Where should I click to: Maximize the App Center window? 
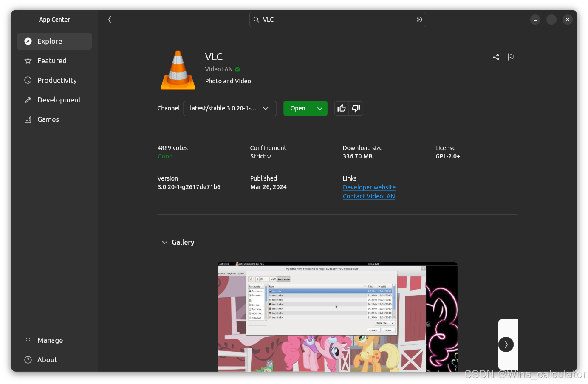(x=551, y=20)
